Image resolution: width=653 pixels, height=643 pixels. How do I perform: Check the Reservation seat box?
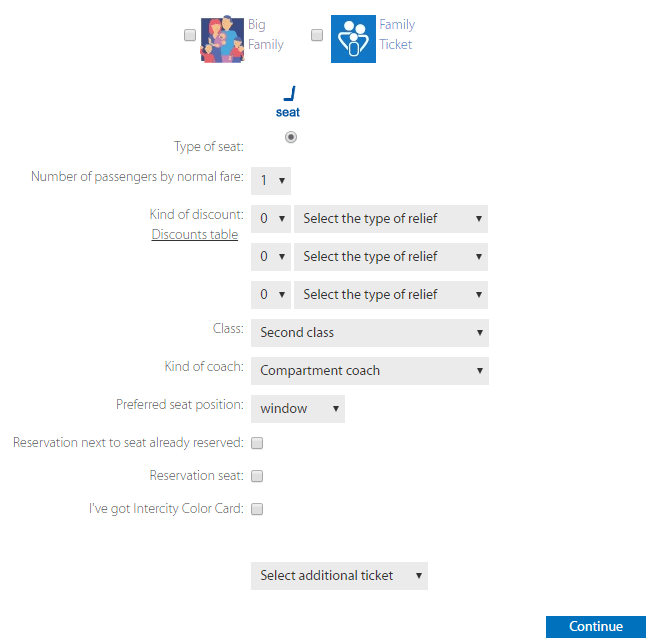coord(257,476)
